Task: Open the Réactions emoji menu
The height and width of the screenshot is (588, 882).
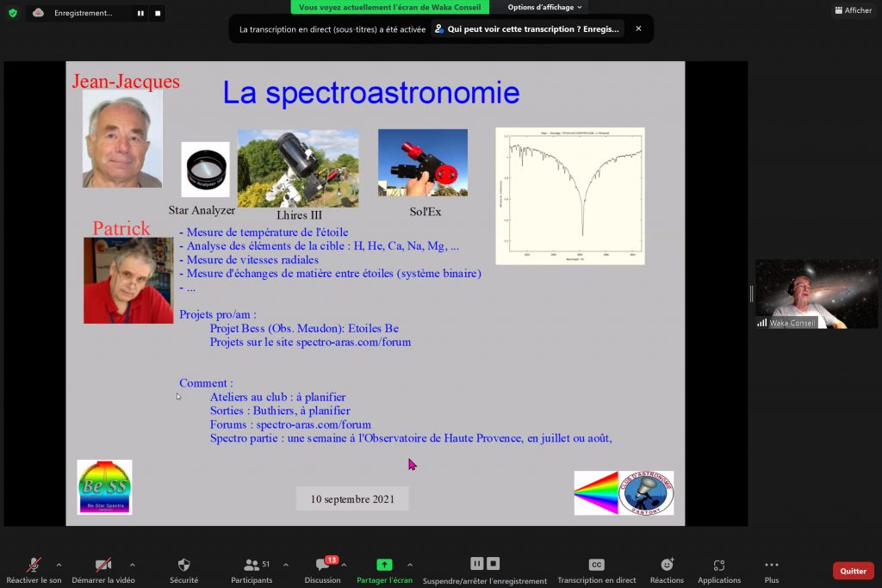Action: [668, 571]
